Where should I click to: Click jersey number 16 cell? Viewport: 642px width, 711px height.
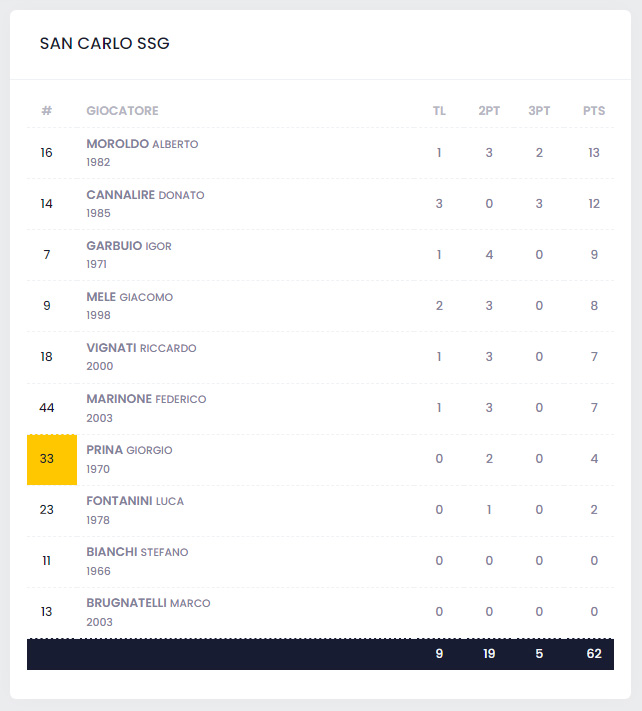tap(46, 153)
